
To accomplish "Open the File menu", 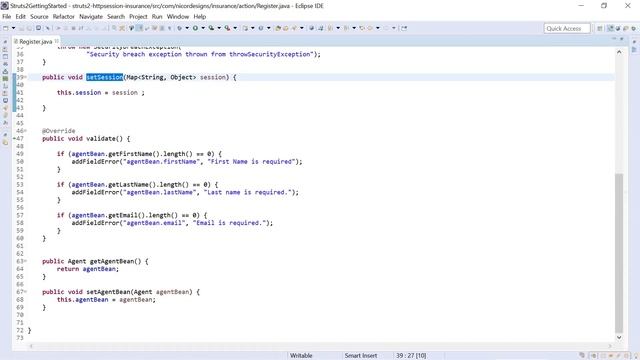I will click(x=7, y=17).
